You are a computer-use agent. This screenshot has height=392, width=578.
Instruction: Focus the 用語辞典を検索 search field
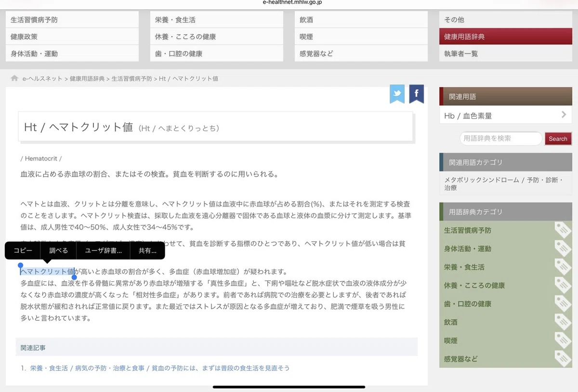click(501, 139)
